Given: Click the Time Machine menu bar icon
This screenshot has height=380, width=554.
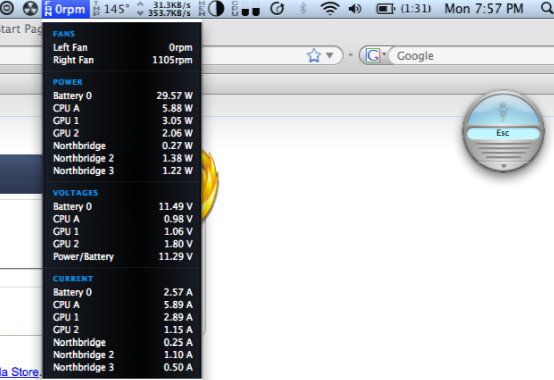Looking at the screenshot, I should coord(277,9).
